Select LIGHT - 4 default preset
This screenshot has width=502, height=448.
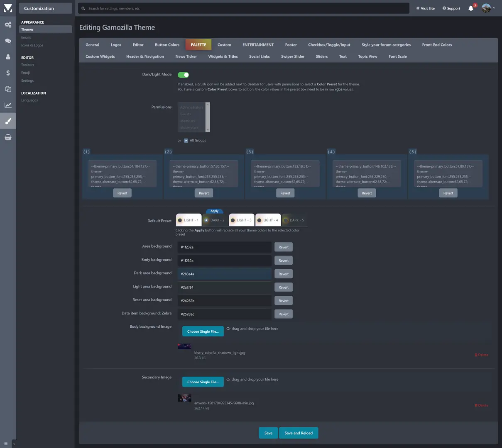[x=268, y=220]
